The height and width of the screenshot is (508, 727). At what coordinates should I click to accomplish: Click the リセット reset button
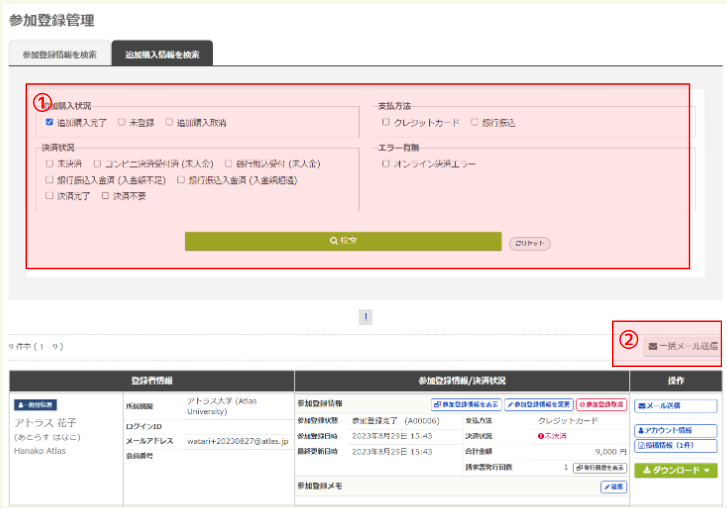pos(530,242)
